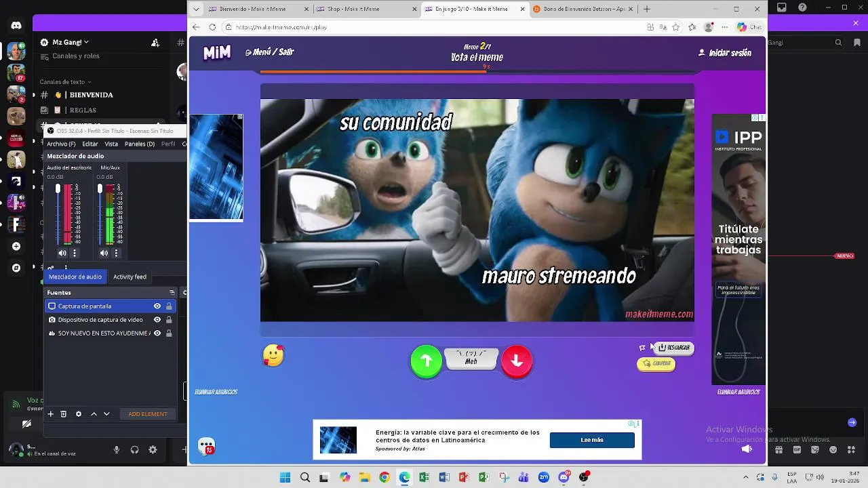Open Audio del escritorio options three-dot menu
This screenshot has height=488, width=868.
point(75,253)
